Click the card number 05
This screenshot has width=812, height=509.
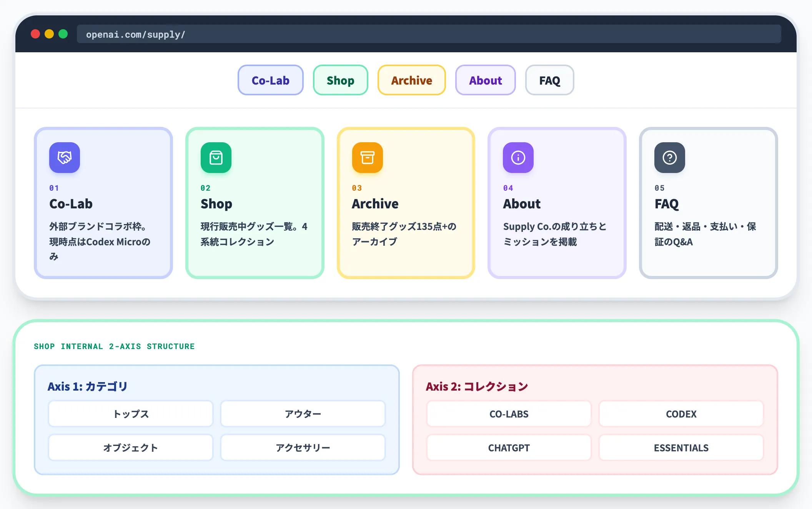(x=660, y=188)
